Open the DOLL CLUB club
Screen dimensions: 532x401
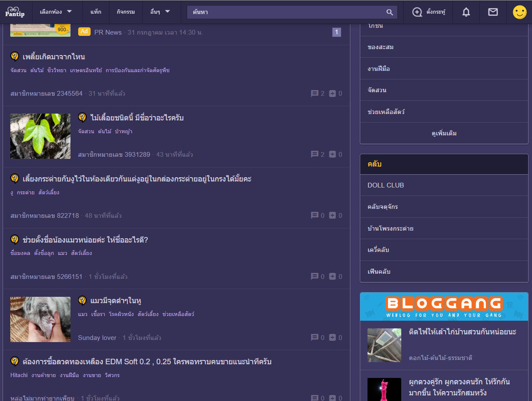[x=444, y=185]
